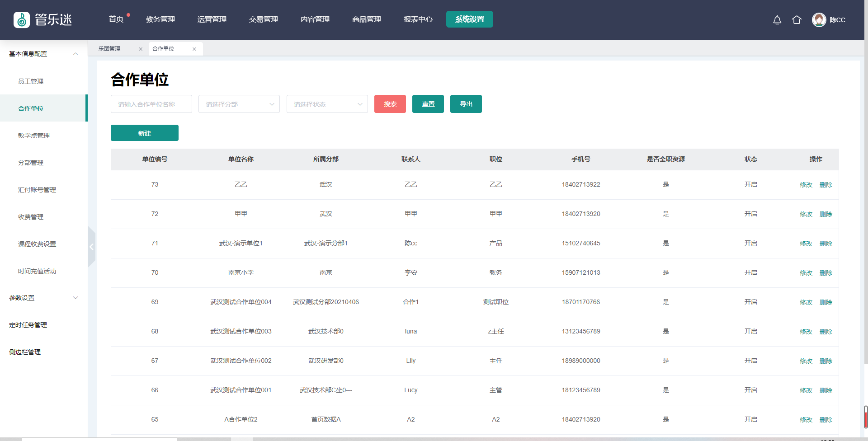Screen dimensions: 868x441
Task: Expand the 参数设置 section
Action: pyautogui.click(x=75, y=298)
